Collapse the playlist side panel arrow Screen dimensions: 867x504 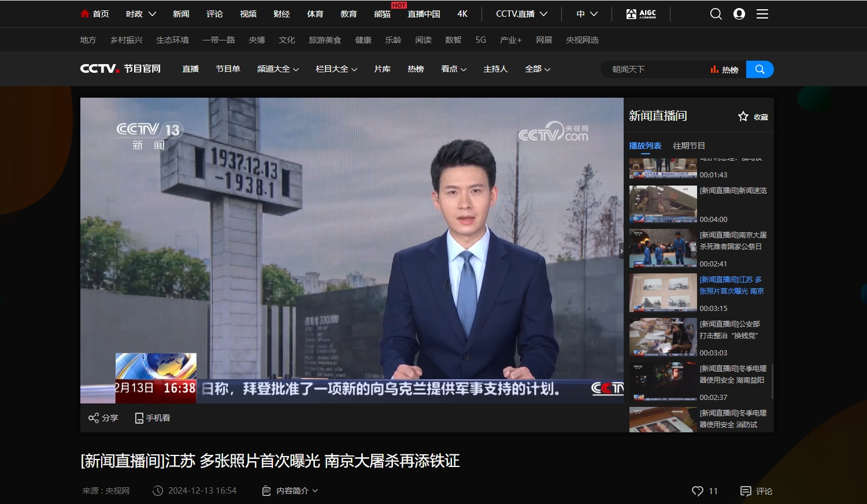coord(621,250)
